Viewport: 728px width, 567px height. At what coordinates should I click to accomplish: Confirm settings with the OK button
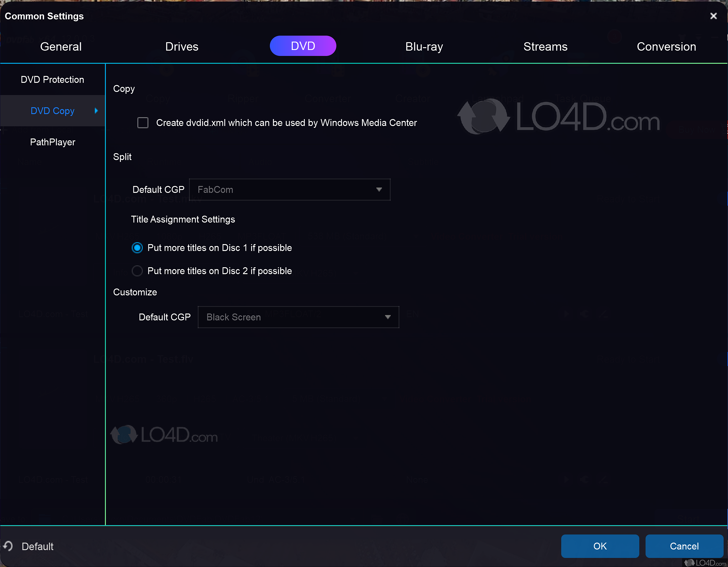600,546
